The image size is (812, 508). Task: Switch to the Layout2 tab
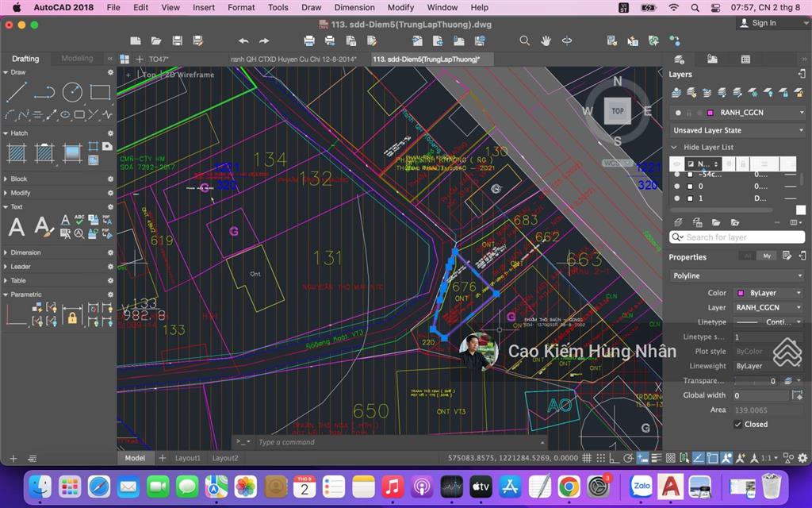point(225,458)
